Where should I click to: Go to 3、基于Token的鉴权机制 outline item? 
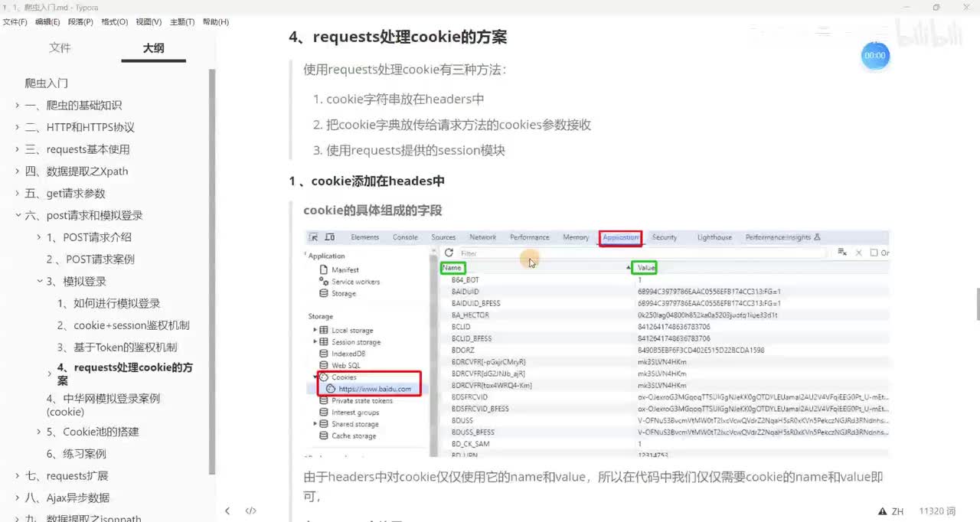117,347
